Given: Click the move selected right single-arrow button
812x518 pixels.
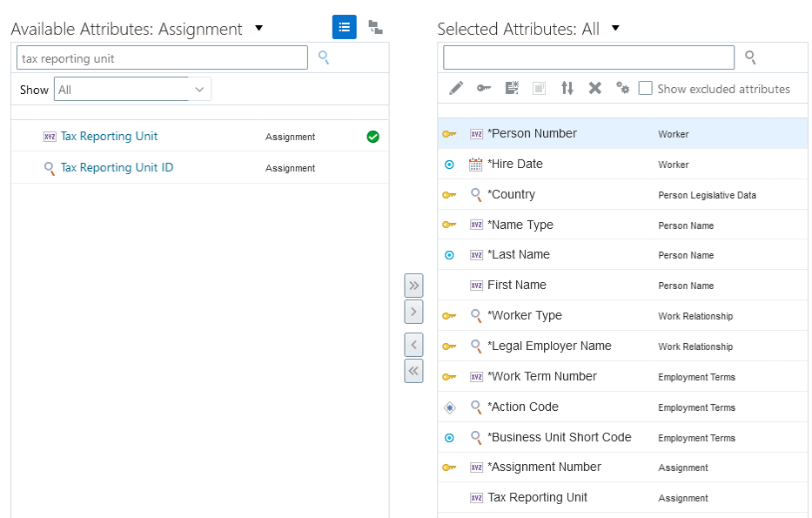Looking at the screenshot, I should [x=413, y=312].
